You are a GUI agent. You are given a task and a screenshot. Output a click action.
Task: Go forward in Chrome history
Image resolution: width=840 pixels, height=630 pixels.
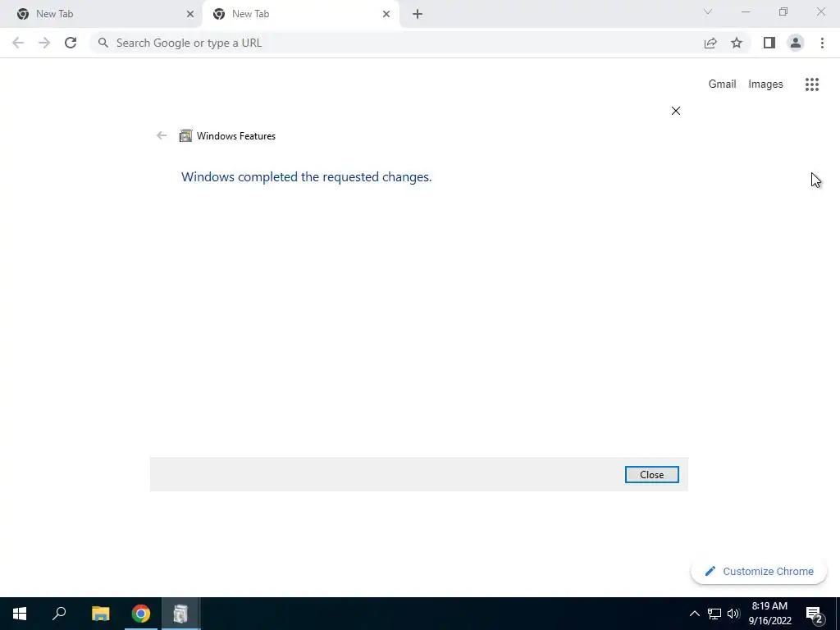(44, 43)
